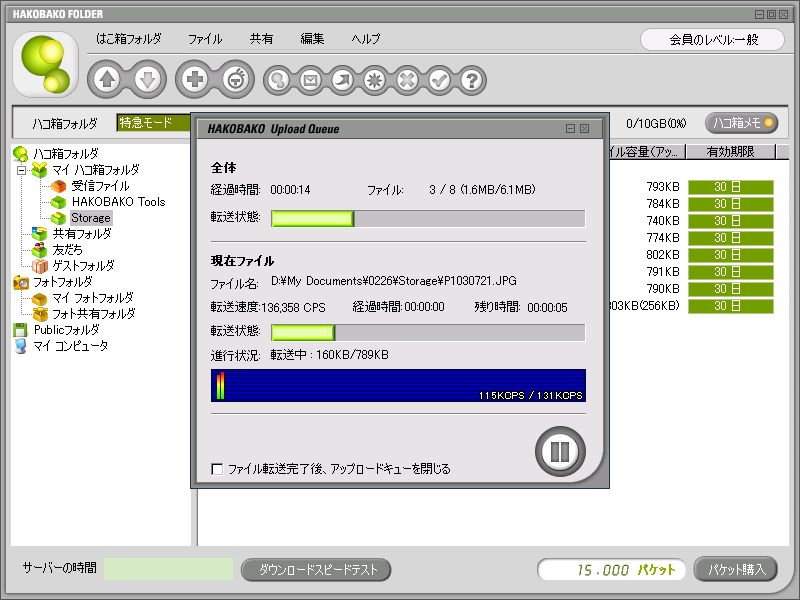
Task: Open the Publicフォルダ tree item
Action: click(67, 330)
